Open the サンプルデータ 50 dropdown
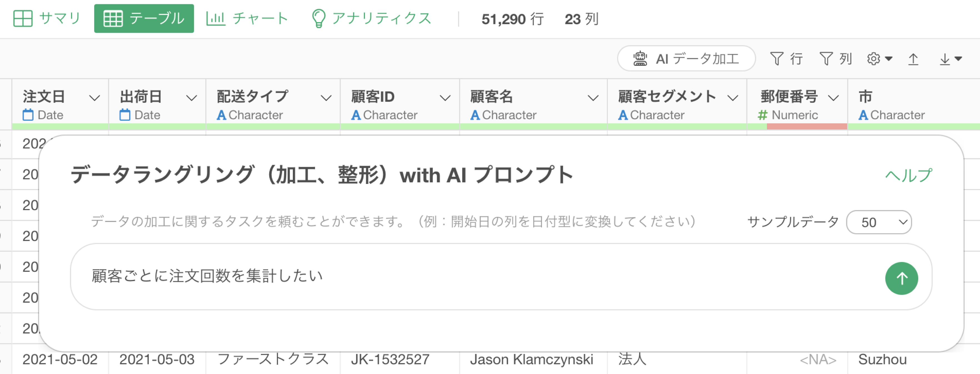 coord(879,222)
